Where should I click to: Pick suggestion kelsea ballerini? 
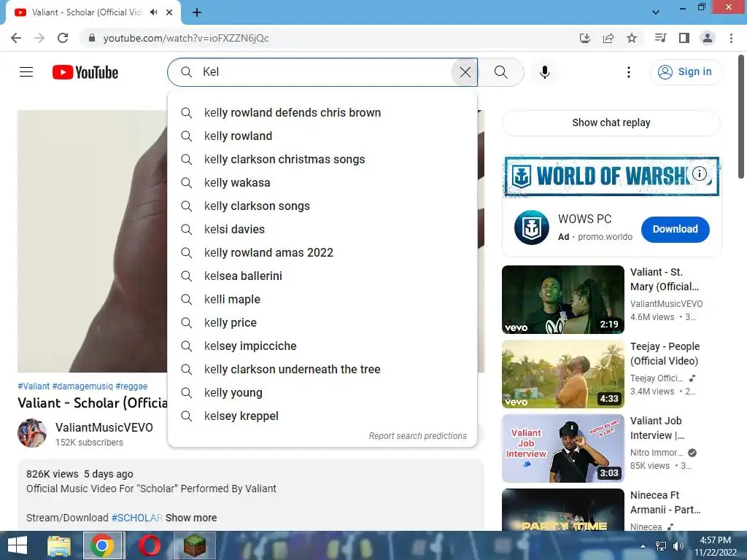pos(322,276)
